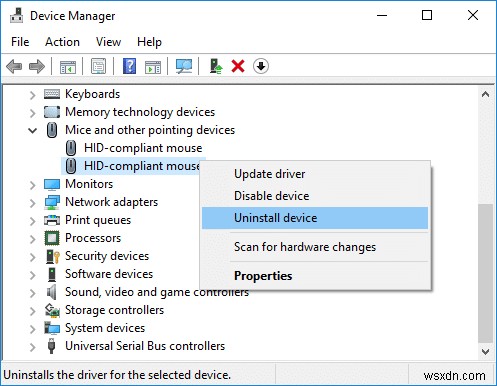Click the System devices folder icon

coord(52,328)
